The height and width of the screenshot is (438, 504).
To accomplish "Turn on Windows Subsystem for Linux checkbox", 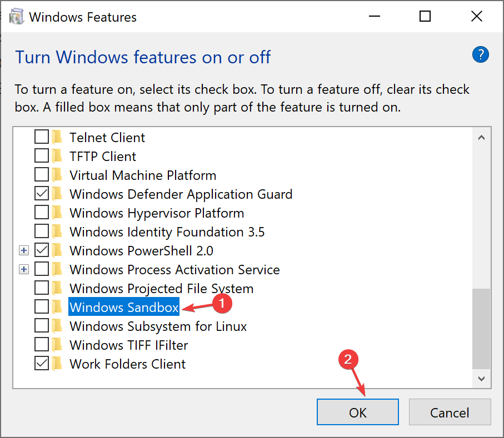I will (42, 326).
